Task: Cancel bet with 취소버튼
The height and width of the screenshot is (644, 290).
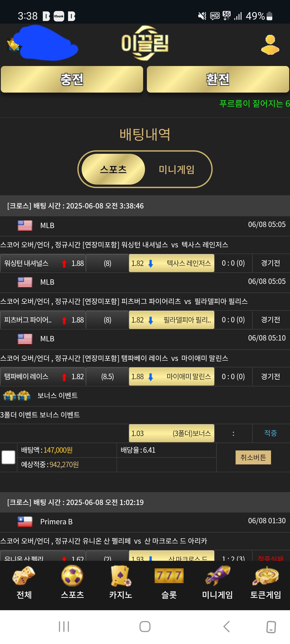Action: tap(253, 457)
